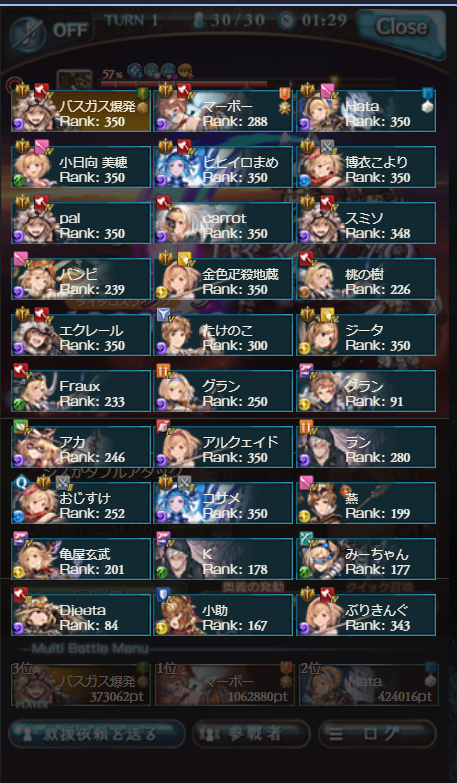Click 1位 マーボー ranking entry

click(x=224, y=684)
